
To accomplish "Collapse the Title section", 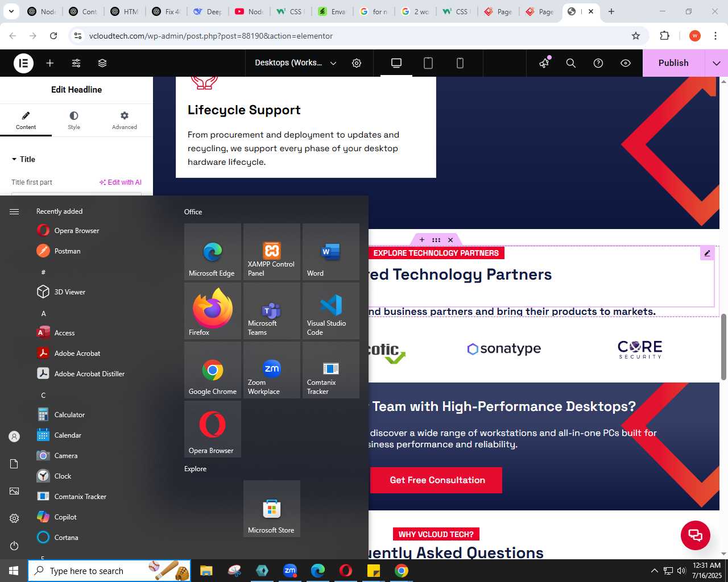I will coord(23,159).
